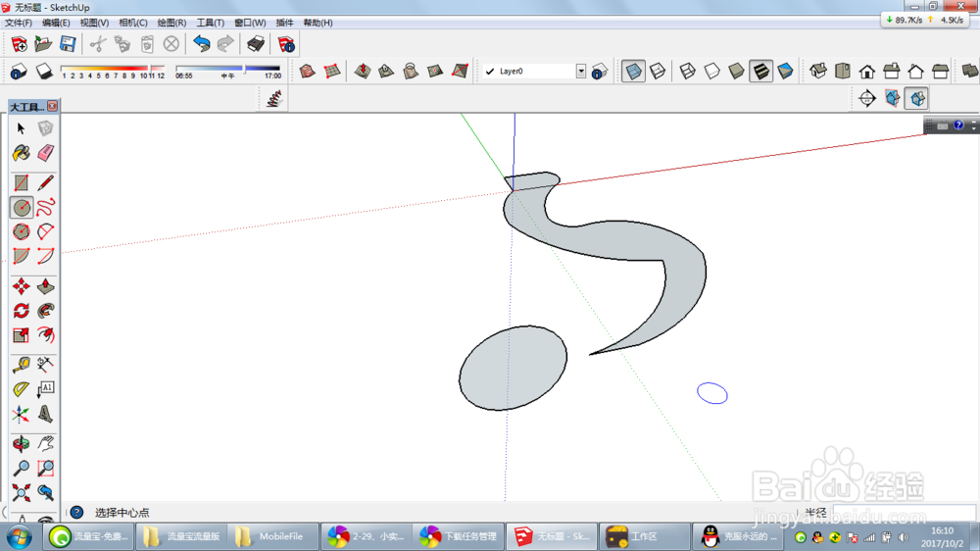Select the Text label tool
This screenshot has height=551, width=980.
pyautogui.click(x=45, y=389)
